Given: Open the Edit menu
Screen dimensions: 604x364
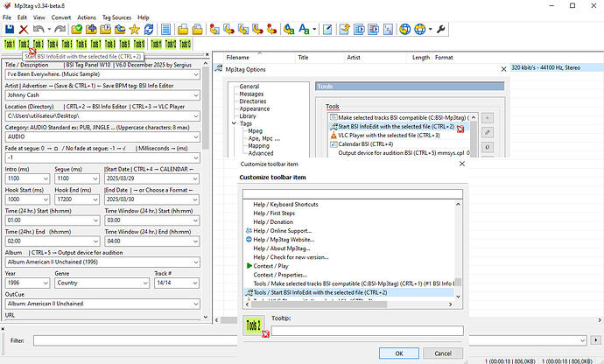Looking at the screenshot, I should tap(23, 17).
